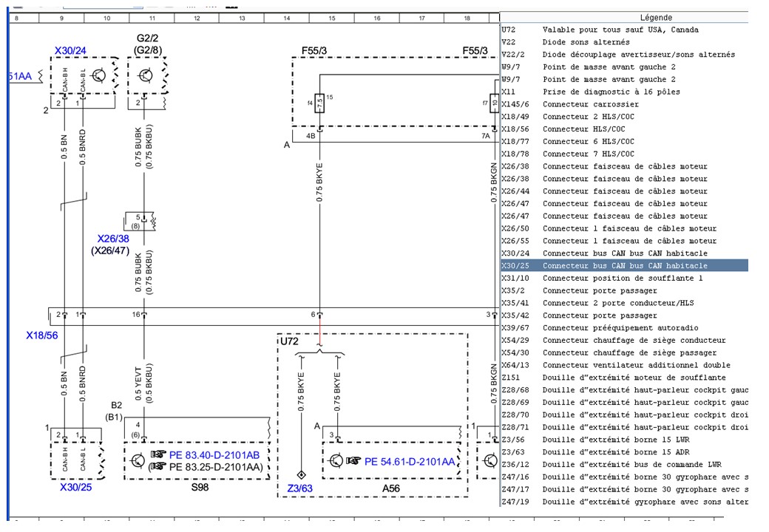This screenshot has width=769, height=532.
Task: Click the highlighted X30/25 legend row
Action: click(624, 265)
